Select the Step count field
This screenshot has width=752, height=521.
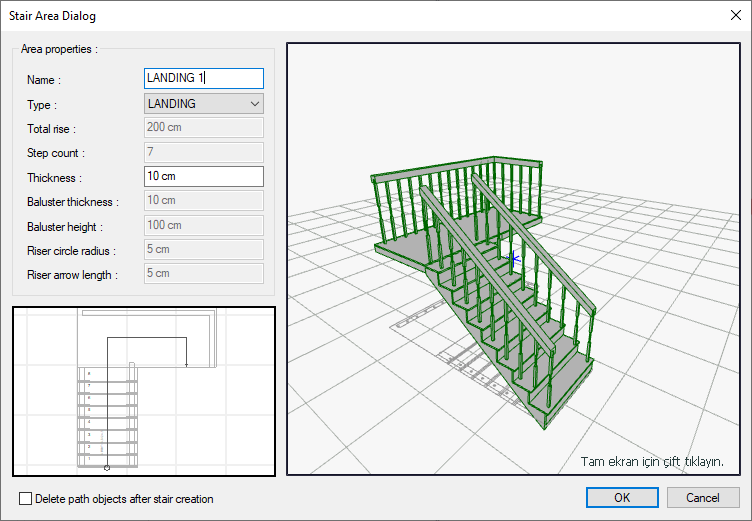(203, 152)
